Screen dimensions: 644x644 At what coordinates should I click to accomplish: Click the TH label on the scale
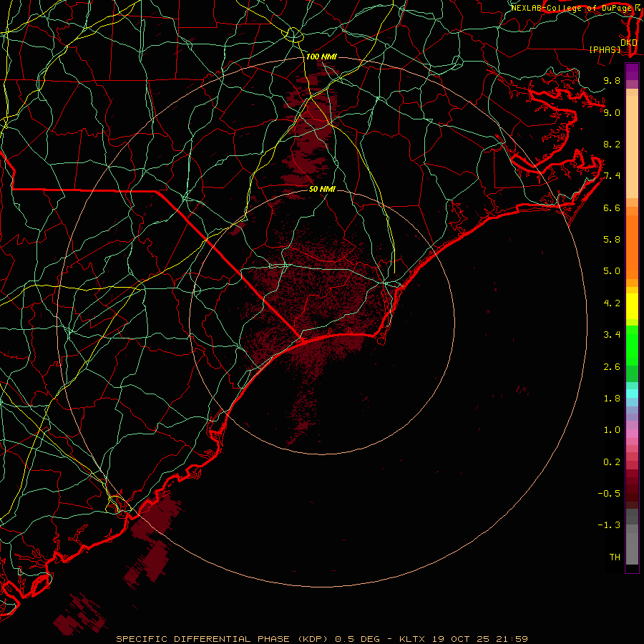(615, 557)
